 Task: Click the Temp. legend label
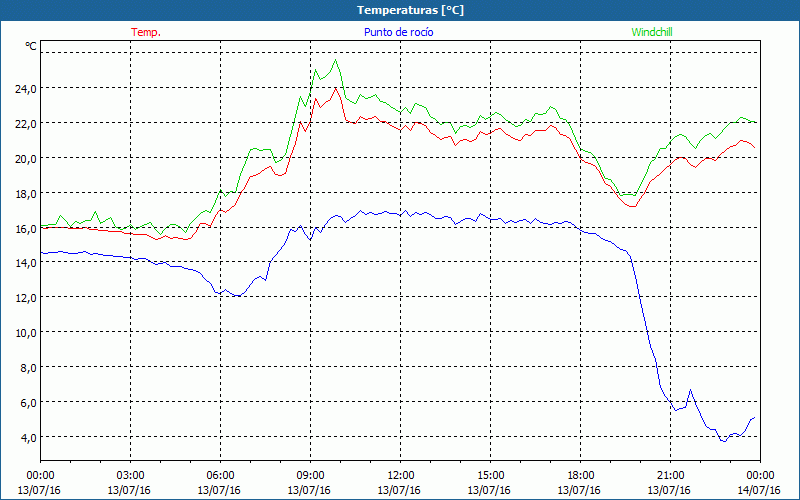pyautogui.click(x=146, y=32)
